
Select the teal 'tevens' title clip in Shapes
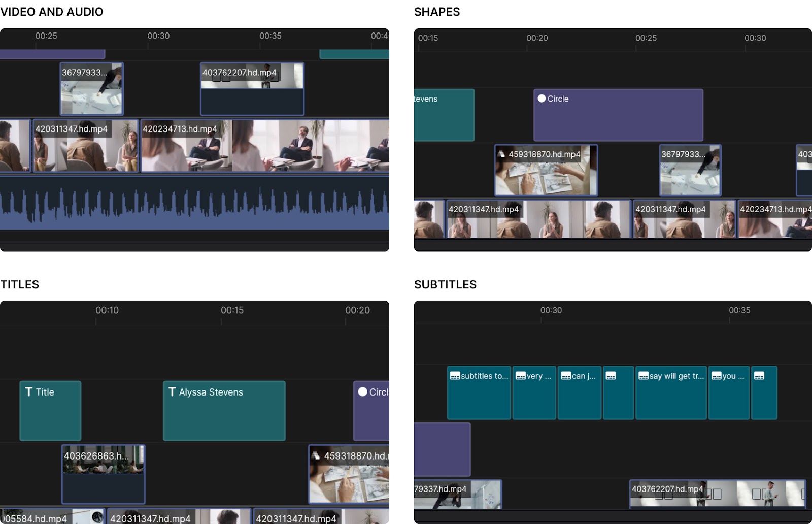click(x=444, y=115)
